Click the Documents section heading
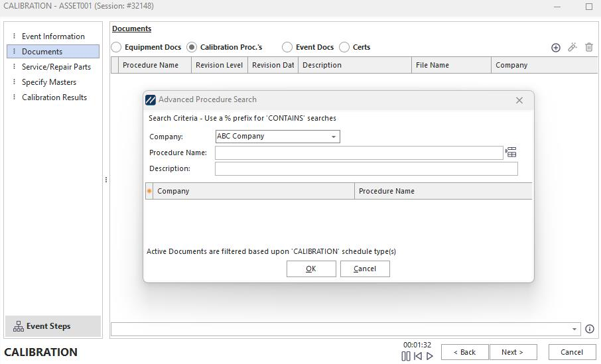Image resolution: width=601 pixels, height=364 pixels. [x=131, y=29]
